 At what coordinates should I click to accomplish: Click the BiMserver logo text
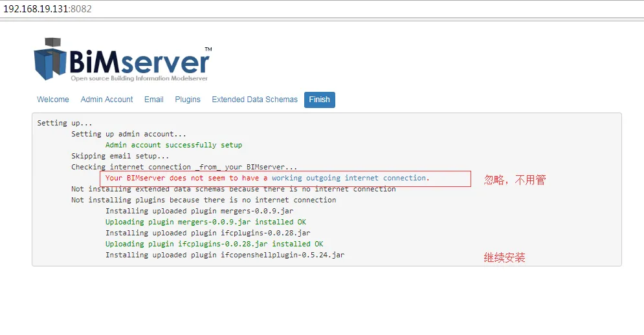pos(140,62)
